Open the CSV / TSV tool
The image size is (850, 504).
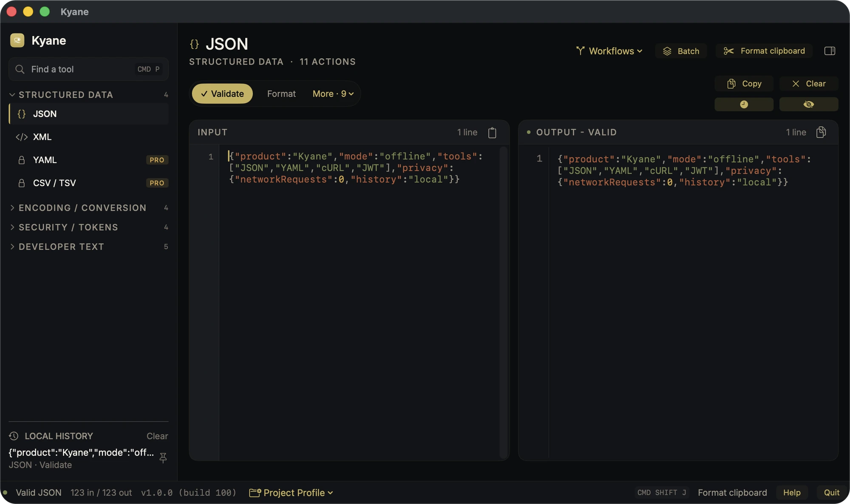(88, 183)
